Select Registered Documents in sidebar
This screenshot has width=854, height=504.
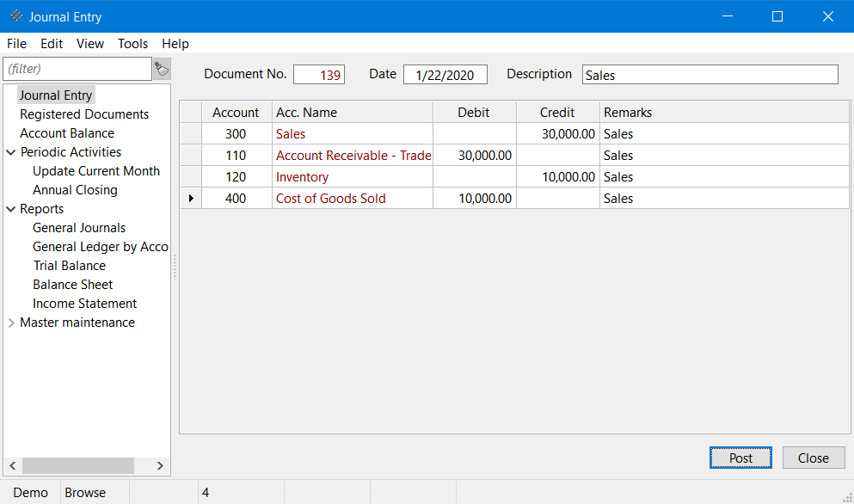pos(84,114)
